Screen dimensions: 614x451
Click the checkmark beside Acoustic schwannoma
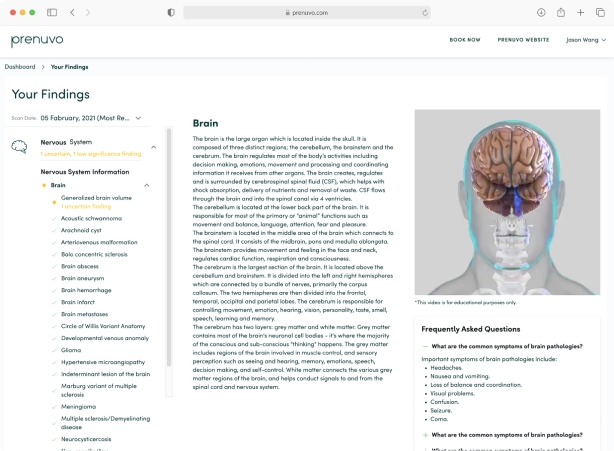[54, 219]
